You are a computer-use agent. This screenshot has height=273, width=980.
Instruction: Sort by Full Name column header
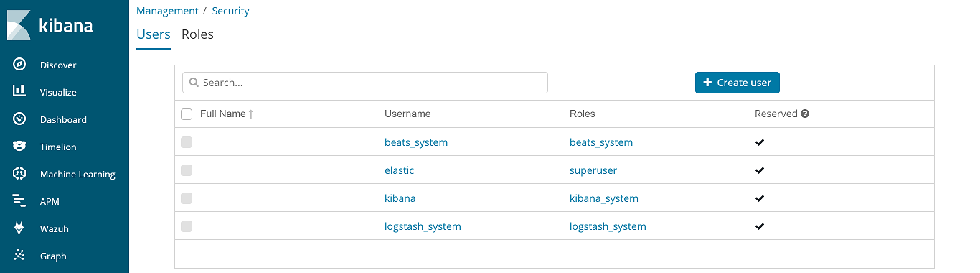222,114
